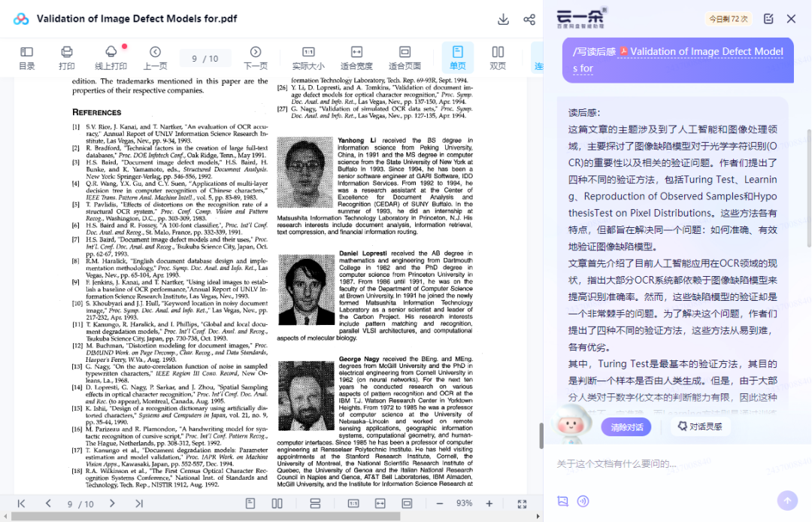Viewport: 812px width, 522px height.
Task: Click the 打印 print icon
Action: (x=67, y=58)
